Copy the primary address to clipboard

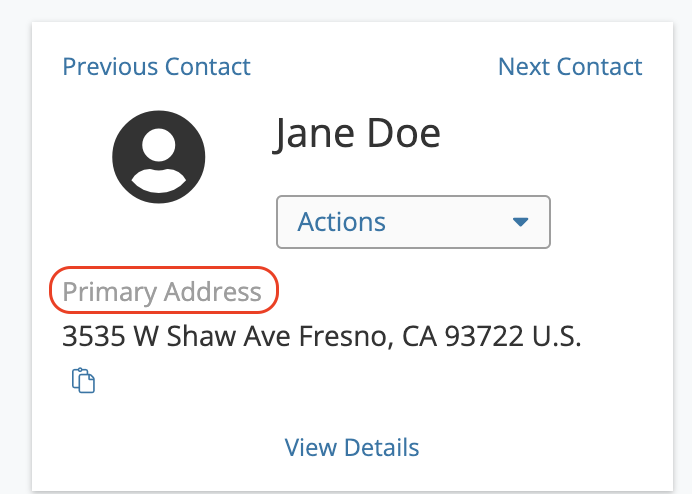(83, 380)
